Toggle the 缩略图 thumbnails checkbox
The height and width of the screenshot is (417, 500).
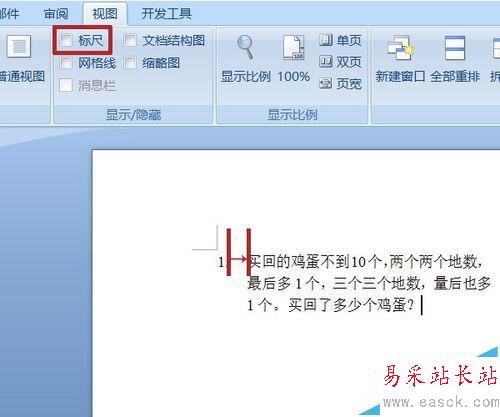point(130,63)
